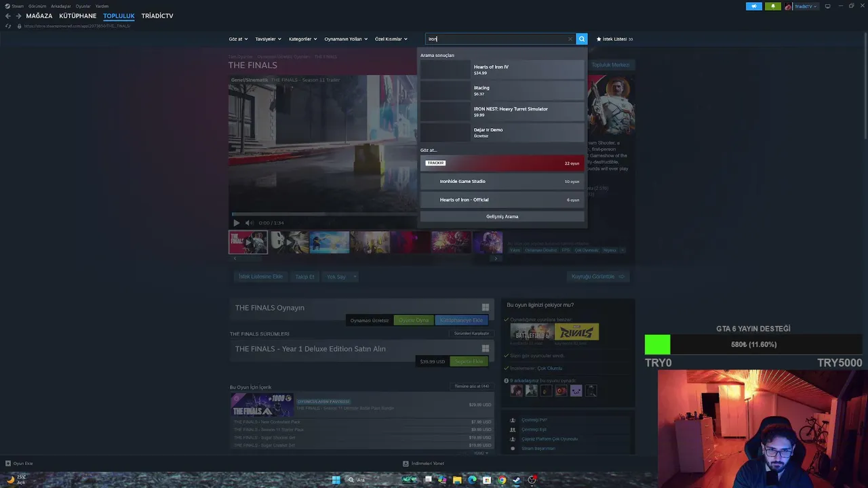Click the blue search magnifier button
868x488 pixels.
[582, 39]
